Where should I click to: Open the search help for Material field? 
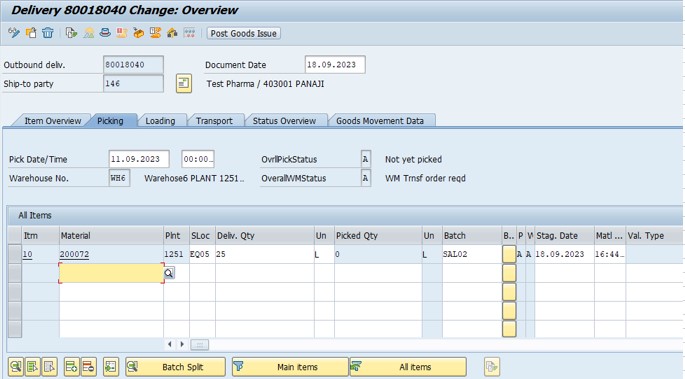(x=169, y=273)
